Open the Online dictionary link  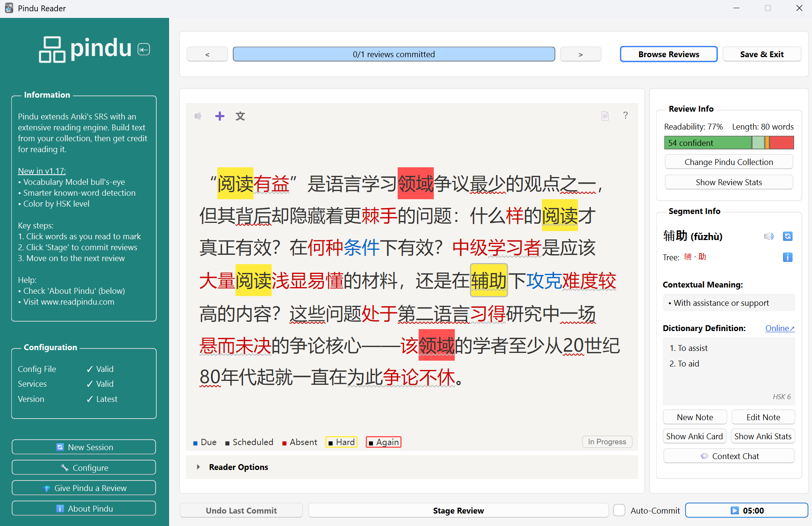(x=780, y=328)
